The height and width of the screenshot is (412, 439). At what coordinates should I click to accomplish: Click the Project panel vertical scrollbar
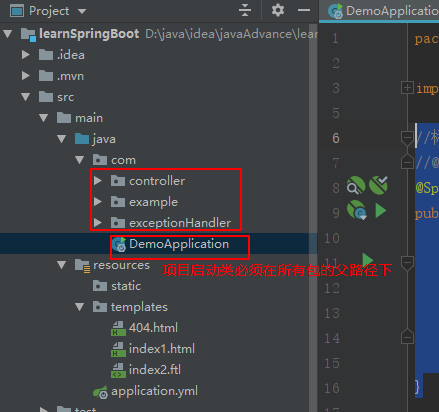pyautogui.click(x=313, y=217)
